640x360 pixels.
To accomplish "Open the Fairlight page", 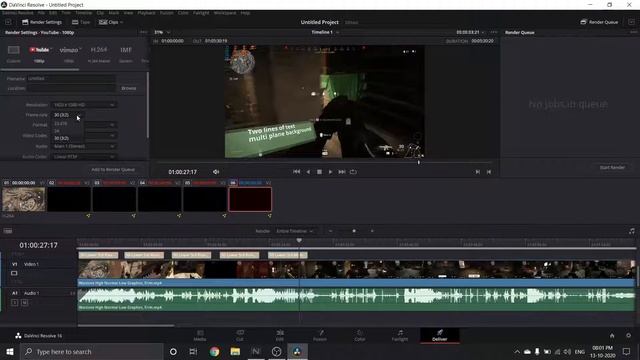I will [x=400, y=336].
